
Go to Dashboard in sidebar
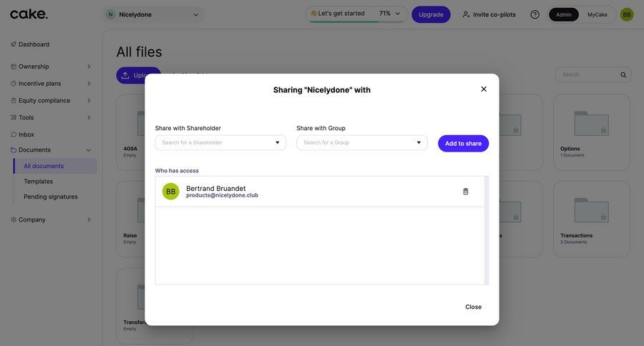(34, 44)
